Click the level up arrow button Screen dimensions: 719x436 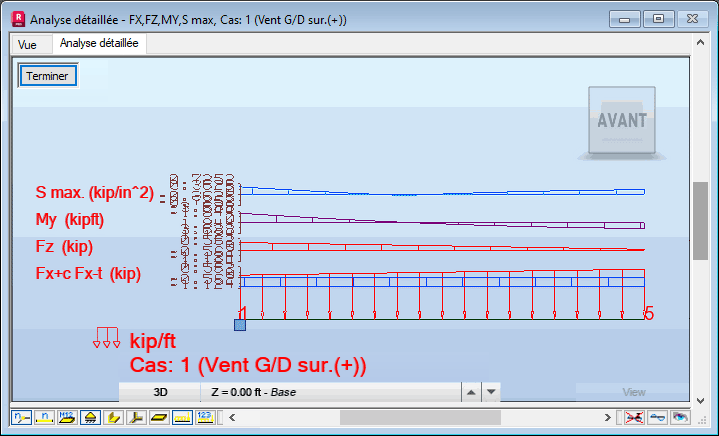pos(471,392)
